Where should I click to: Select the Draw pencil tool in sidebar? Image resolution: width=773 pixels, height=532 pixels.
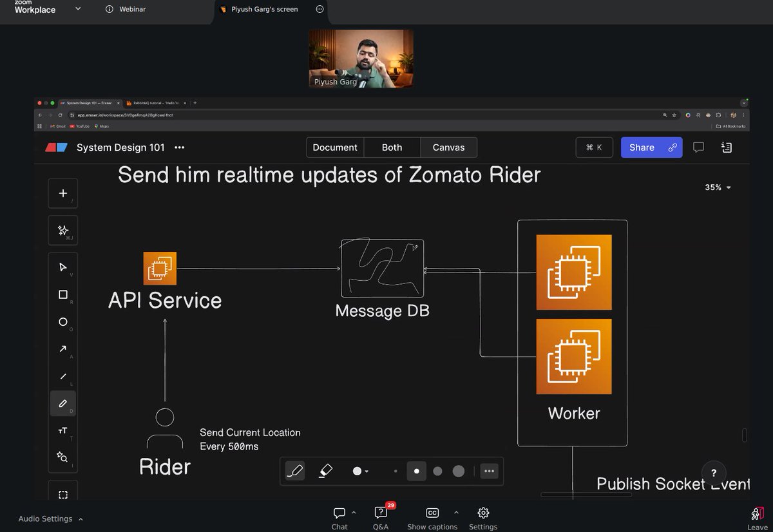pos(63,403)
